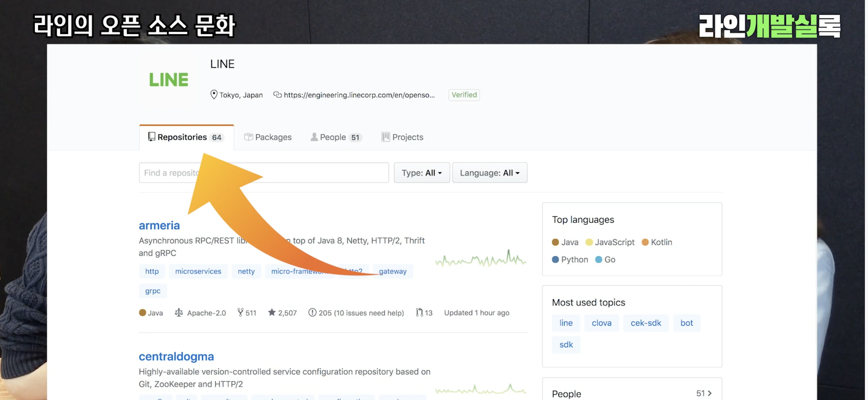Click the LINE organization name heading
The image size is (868, 400).
point(222,64)
